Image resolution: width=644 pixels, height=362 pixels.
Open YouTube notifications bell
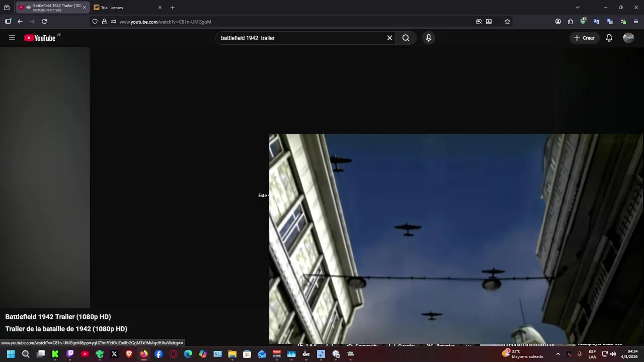609,38
